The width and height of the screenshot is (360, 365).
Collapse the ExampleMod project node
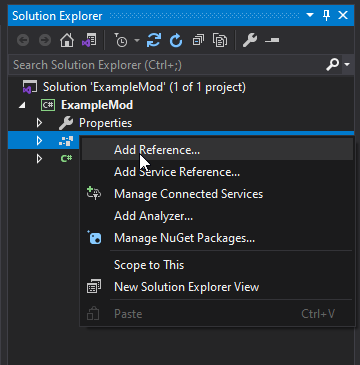22,105
